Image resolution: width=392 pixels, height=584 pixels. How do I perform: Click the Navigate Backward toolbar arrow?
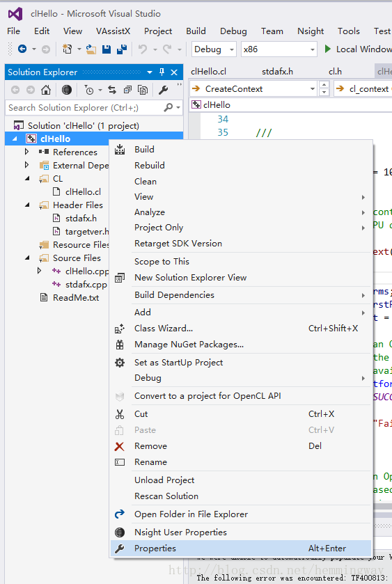pyautogui.click(x=22, y=49)
